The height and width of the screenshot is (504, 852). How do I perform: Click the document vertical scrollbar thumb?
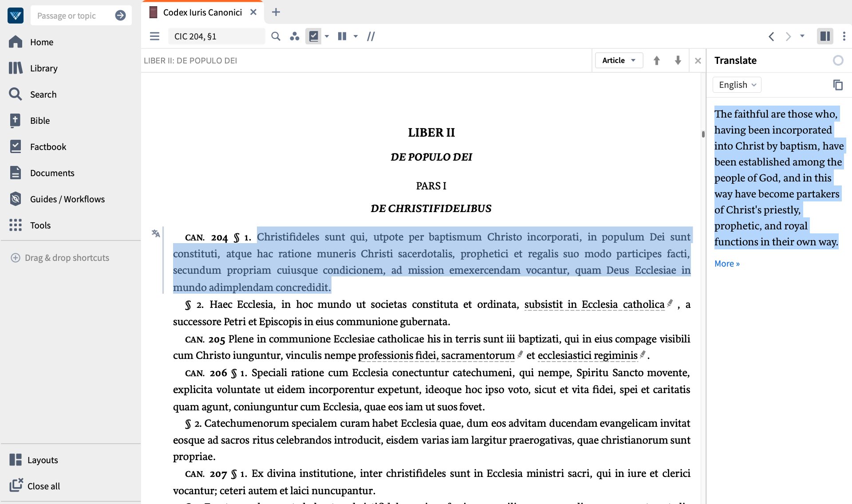tap(703, 134)
